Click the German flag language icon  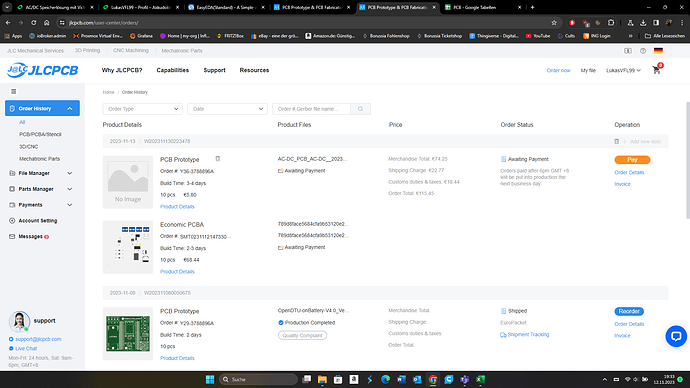pyautogui.click(x=658, y=51)
